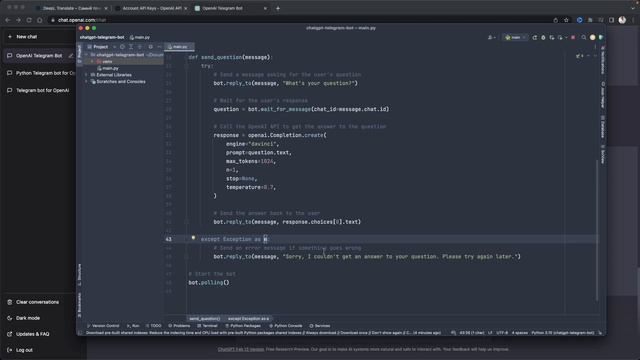Screen dimensions: 640x360
Task: Click send_question() in editor breadcrumbs
Action: [204, 319]
